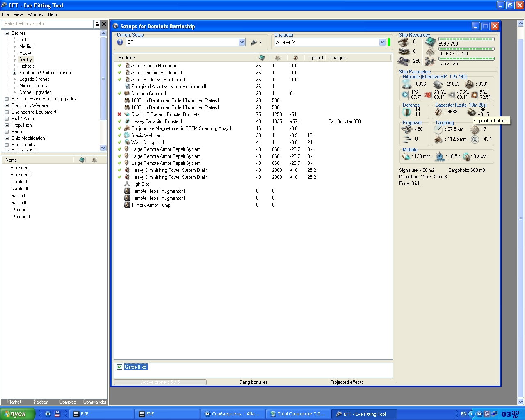Image resolution: width=525 pixels, height=420 pixels.
Task: Open the Character dropdown
Action: pos(382,42)
